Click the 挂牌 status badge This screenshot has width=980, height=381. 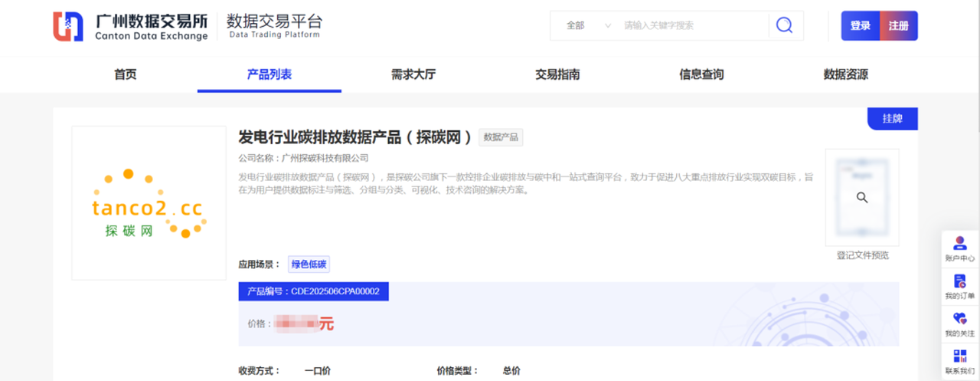pyautogui.click(x=893, y=119)
